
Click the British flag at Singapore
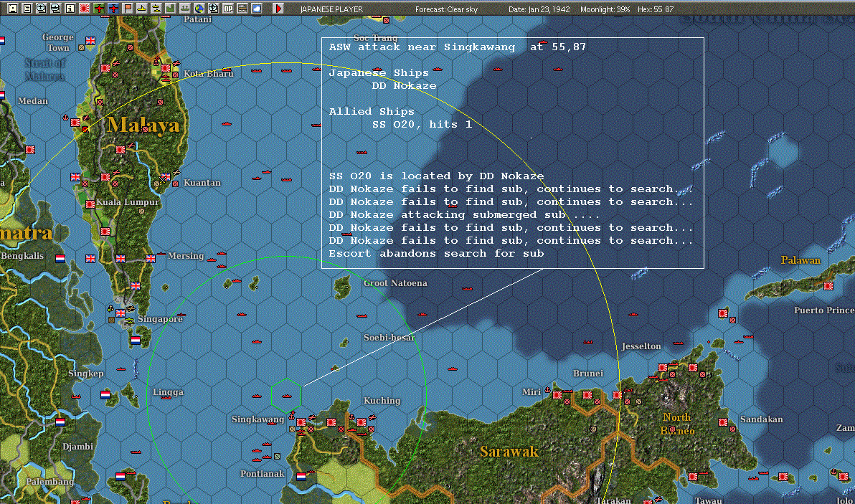pyautogui.click(x=121, y=313)
